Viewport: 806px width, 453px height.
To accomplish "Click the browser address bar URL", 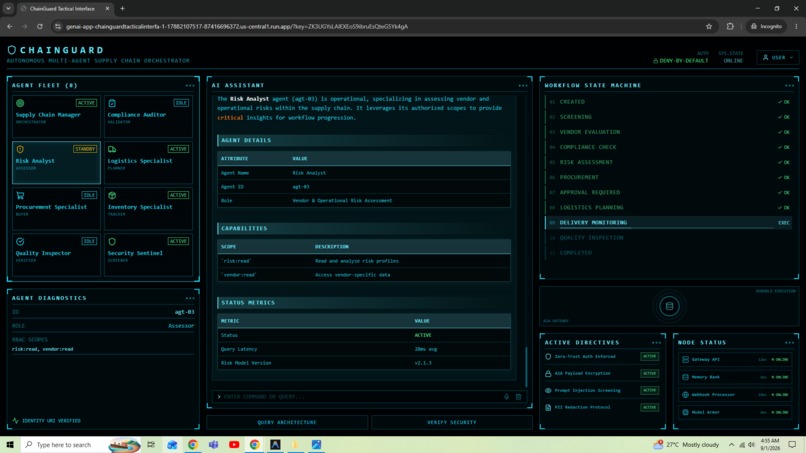I will point(237,26).
